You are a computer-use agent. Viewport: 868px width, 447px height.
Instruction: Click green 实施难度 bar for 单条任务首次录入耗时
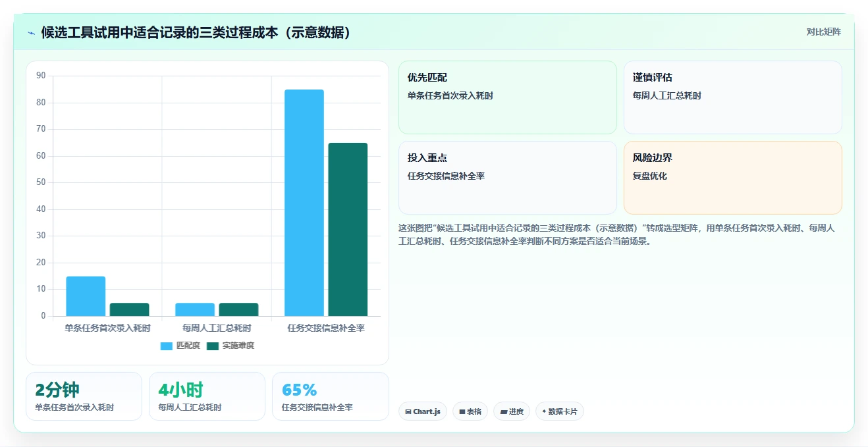point(129,309)
